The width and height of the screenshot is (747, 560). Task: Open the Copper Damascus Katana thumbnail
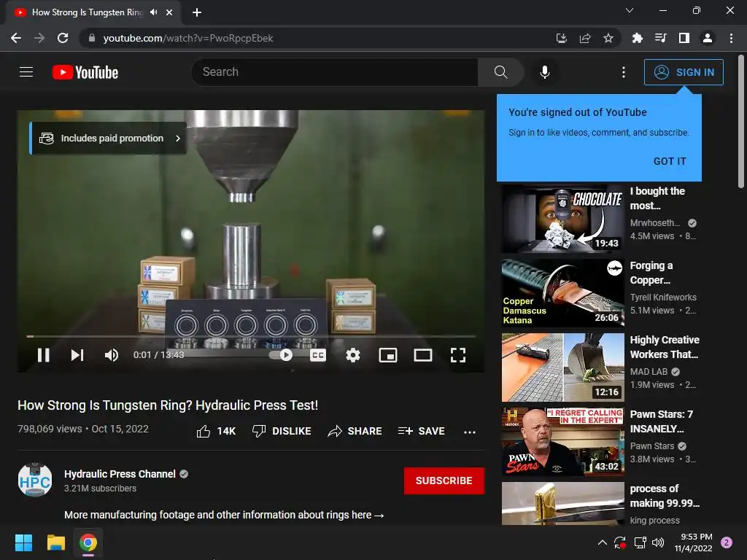pos(562,293)
